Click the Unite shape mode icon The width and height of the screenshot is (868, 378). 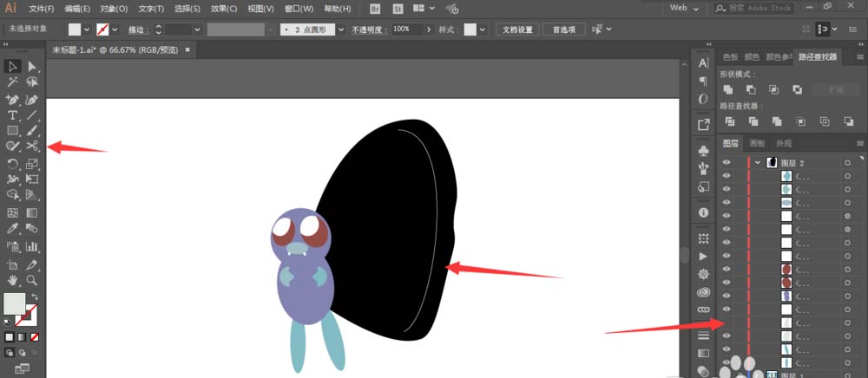tap(728, 89)
